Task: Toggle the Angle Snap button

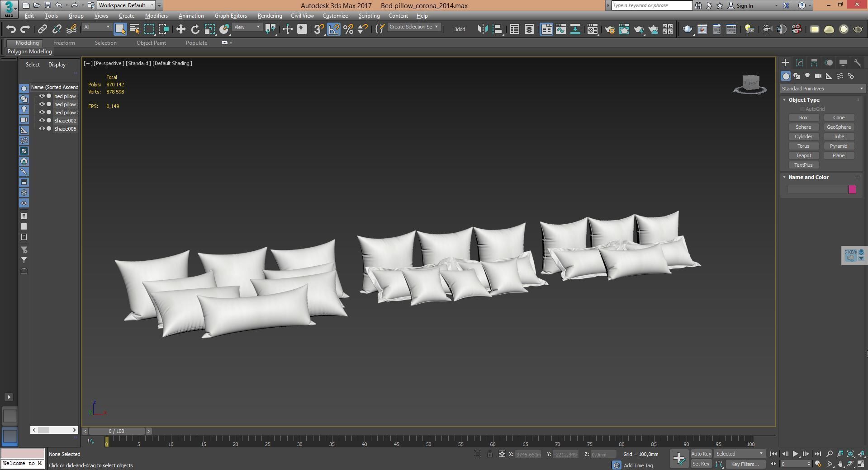Action: [x=334, y=29]
